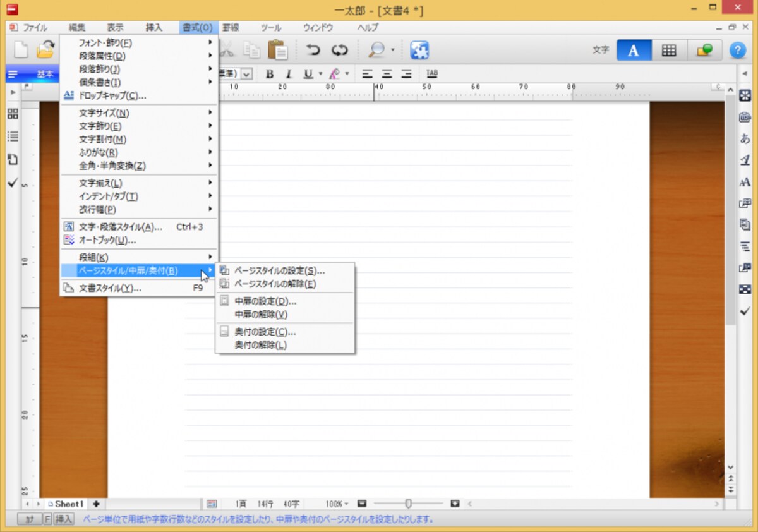Open the ウィンドウ menu
The image size is (758, 532).
click(x=318, y=28)
